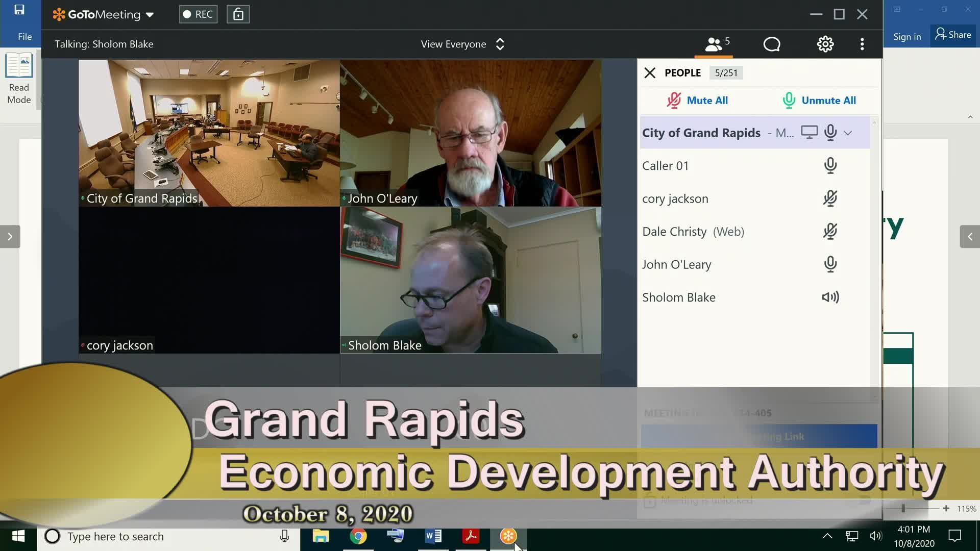980x551 pixels.
Task: Collapse the Word ribbon arrow
Action: [970, 117]
